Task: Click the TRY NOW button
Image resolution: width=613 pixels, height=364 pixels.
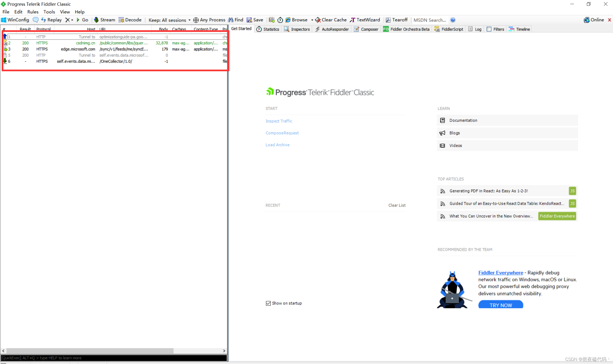Action: point(501,305)
